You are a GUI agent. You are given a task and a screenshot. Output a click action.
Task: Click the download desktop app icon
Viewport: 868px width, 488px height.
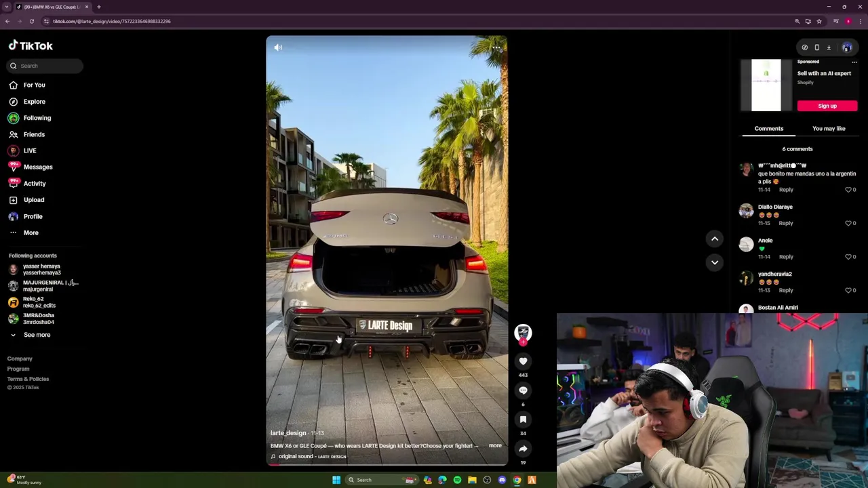click(x=829, y=47)
